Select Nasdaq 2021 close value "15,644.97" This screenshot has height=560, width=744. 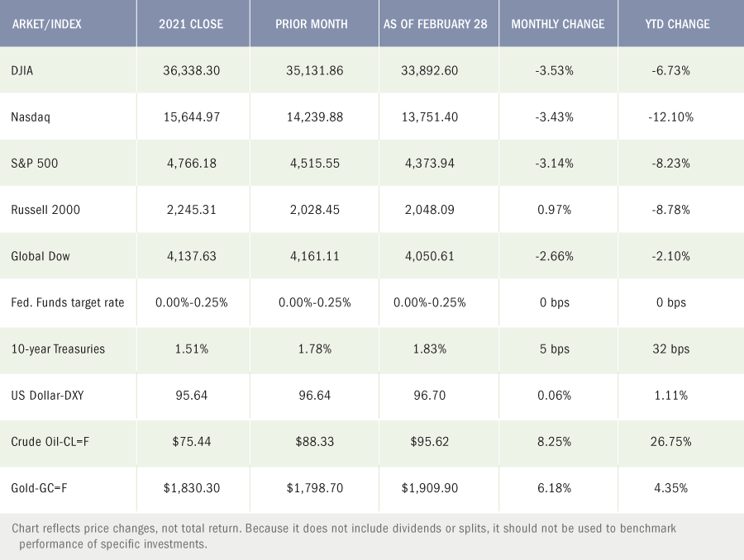[192, 117]
